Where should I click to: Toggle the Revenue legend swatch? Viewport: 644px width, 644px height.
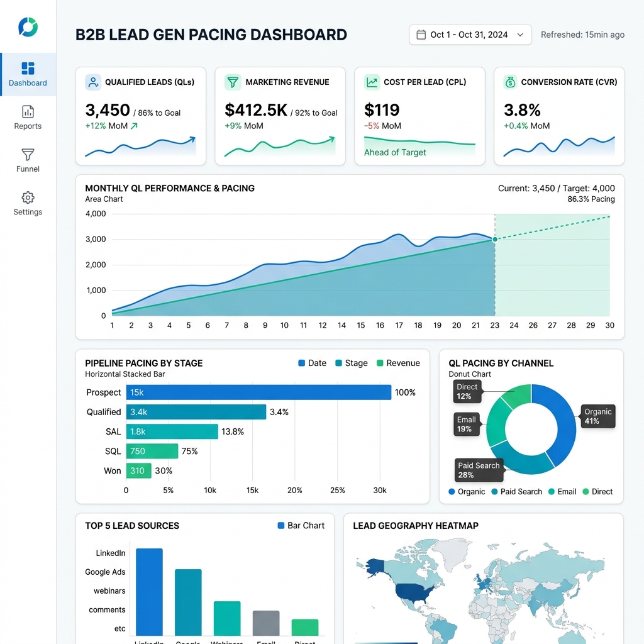coord(380,363)
